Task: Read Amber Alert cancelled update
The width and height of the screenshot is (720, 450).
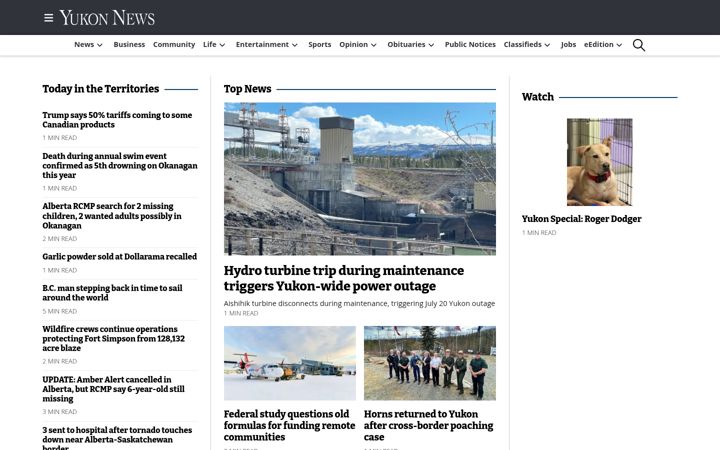Action: [113, 389]
